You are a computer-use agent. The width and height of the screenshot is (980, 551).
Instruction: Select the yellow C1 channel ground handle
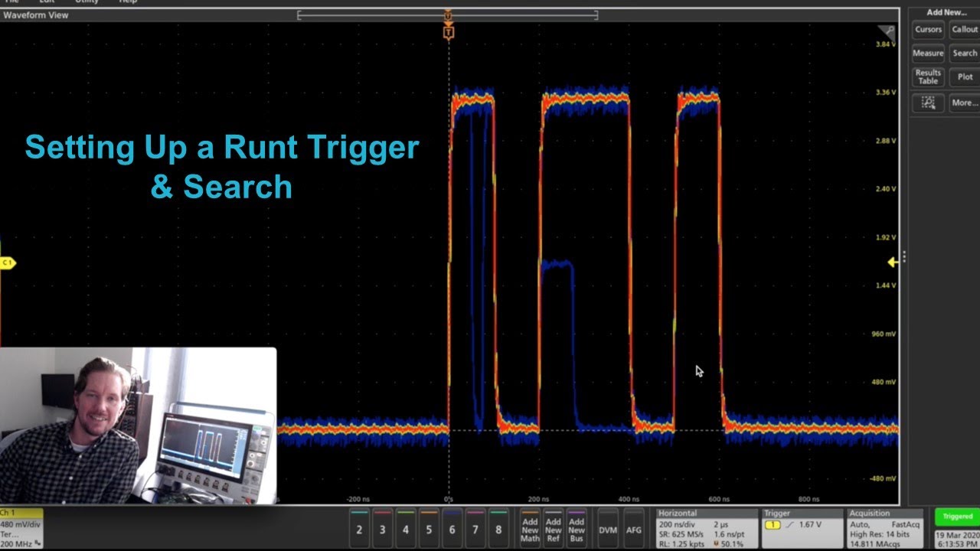click(x=8, y=263)
